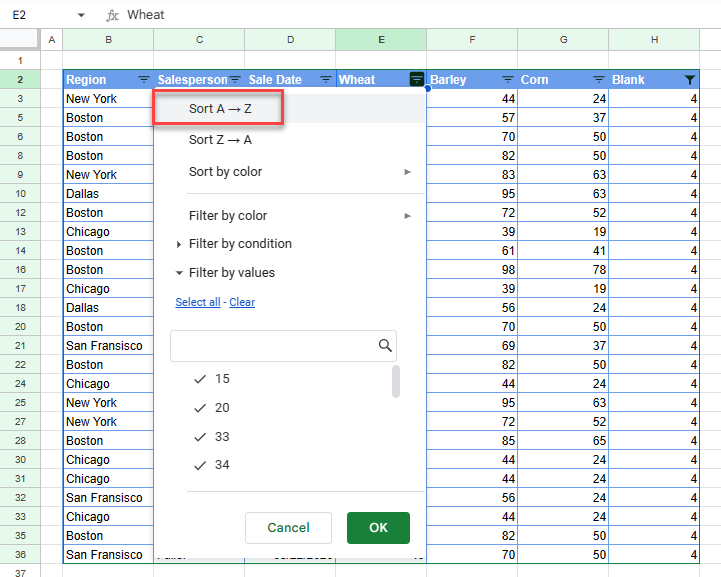Open the Name Box dropdown arrow

(x=81, y=15)
